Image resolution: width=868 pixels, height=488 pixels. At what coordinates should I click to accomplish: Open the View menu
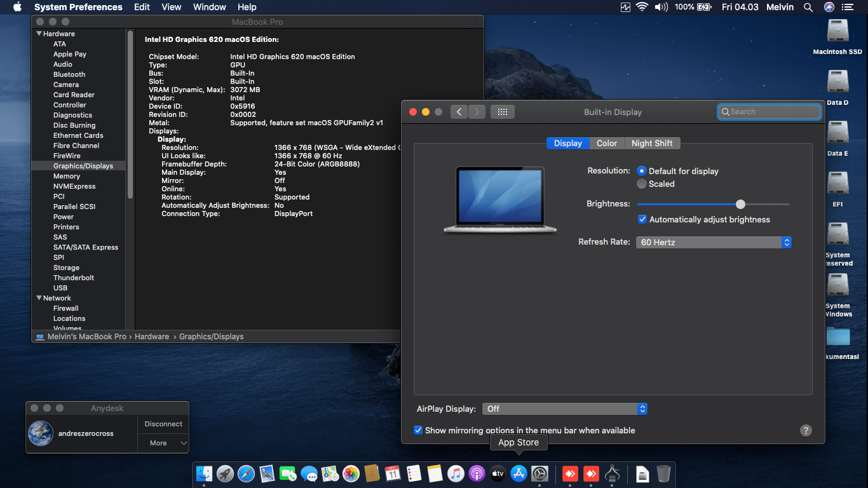click(172, 7)
